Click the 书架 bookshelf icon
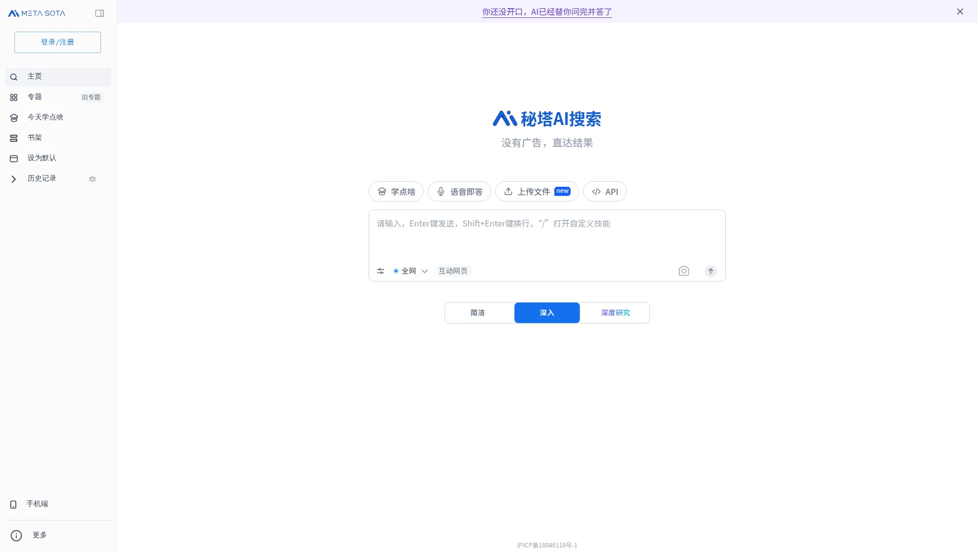980x551 pixels. 13,138
